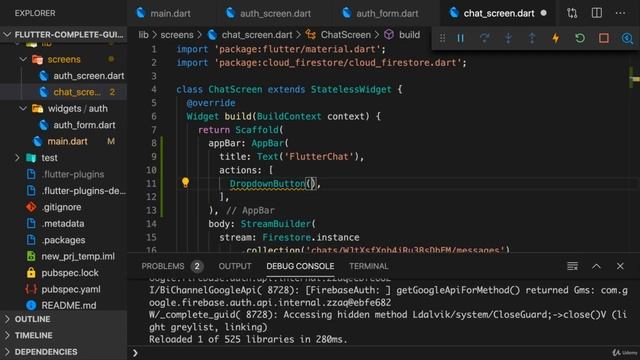This screenshot has width=640, height=360.
Task: Click the screens breadcrumb segment
Action: pos(177,35)
